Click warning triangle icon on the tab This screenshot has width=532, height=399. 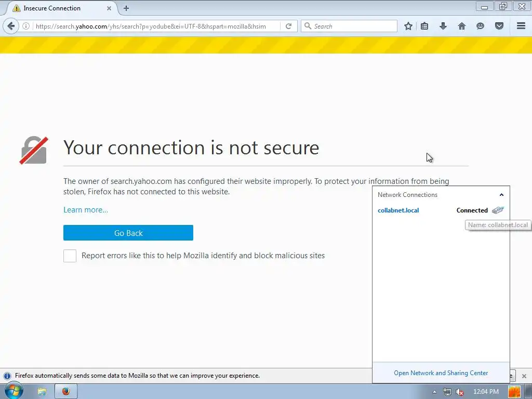point(16,8)
